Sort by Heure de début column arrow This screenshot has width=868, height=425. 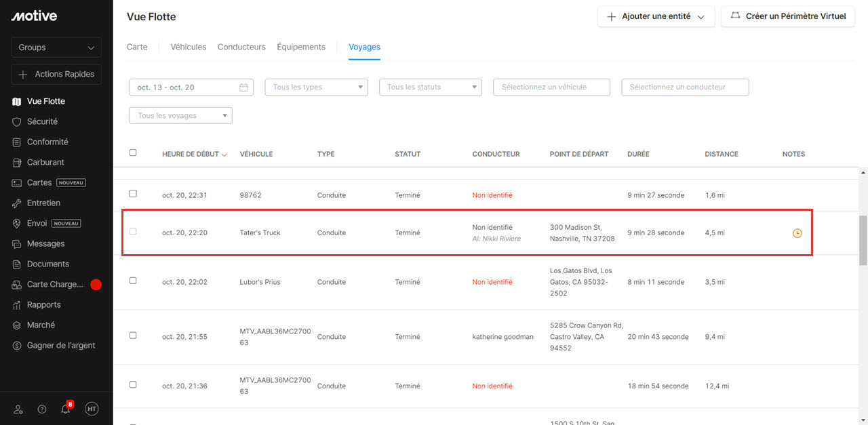tap(224, 155)
